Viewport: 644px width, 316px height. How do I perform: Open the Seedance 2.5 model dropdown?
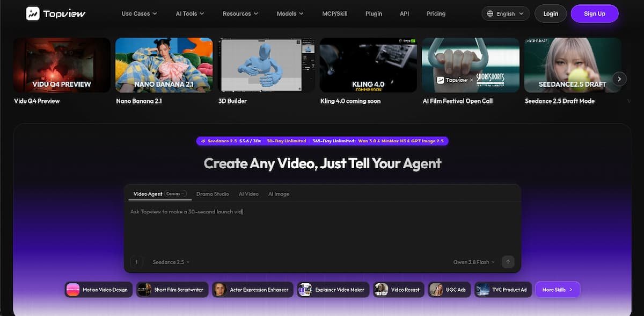pos(171,262)
